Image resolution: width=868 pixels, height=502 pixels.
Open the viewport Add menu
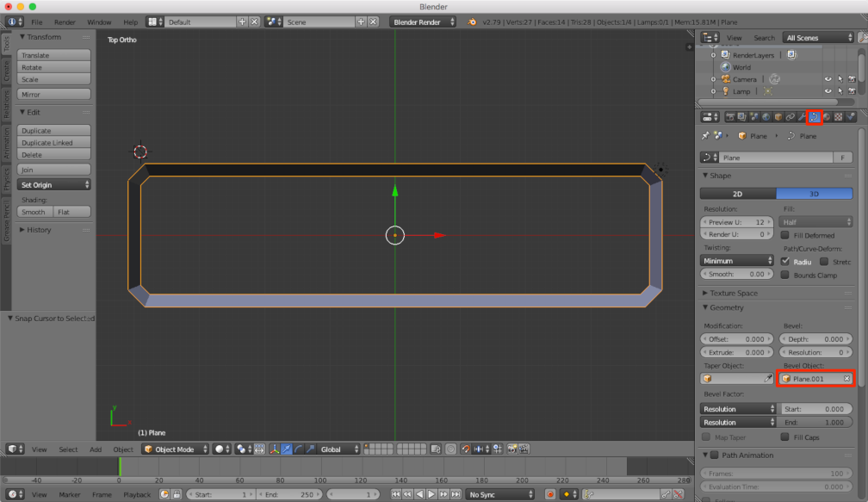point(96,449)
